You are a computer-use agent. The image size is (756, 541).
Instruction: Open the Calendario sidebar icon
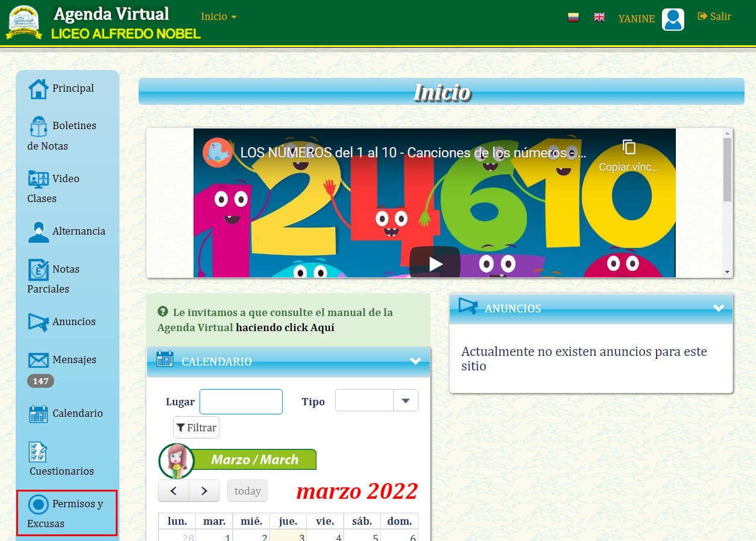[39, 414]
